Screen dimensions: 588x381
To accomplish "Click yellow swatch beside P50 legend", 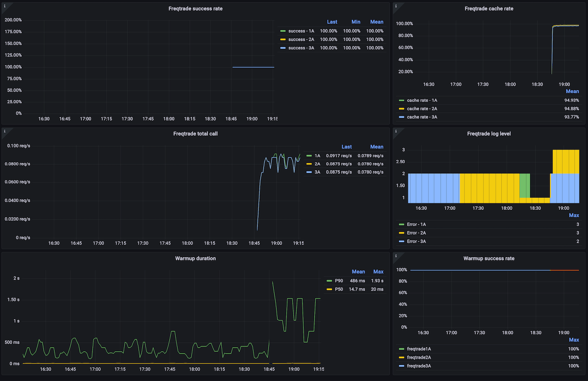I will click(x=329, y=289).
